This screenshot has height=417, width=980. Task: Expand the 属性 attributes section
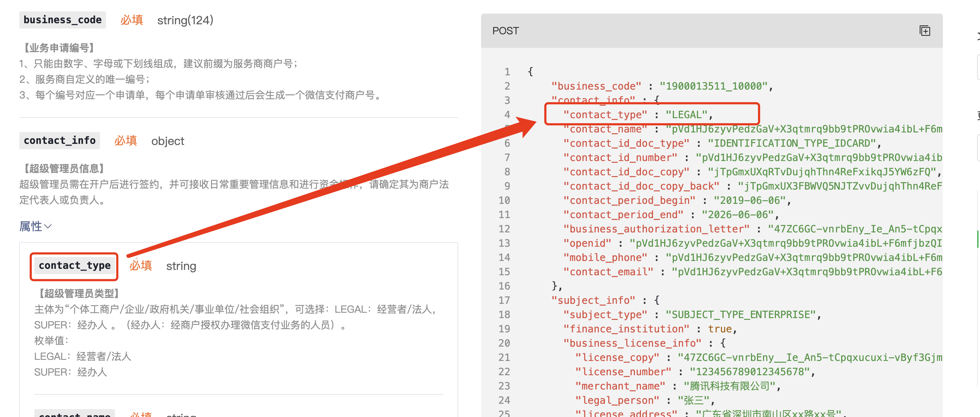coord(31,227)
